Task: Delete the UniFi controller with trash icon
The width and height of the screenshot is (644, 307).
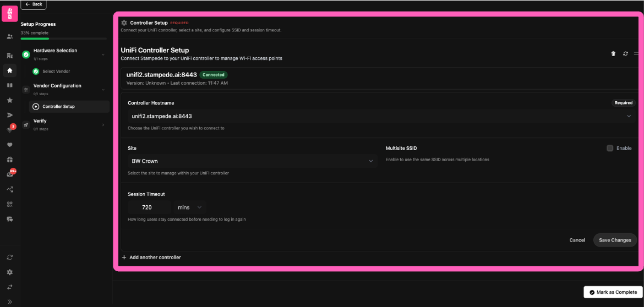Action: (614, 53)
